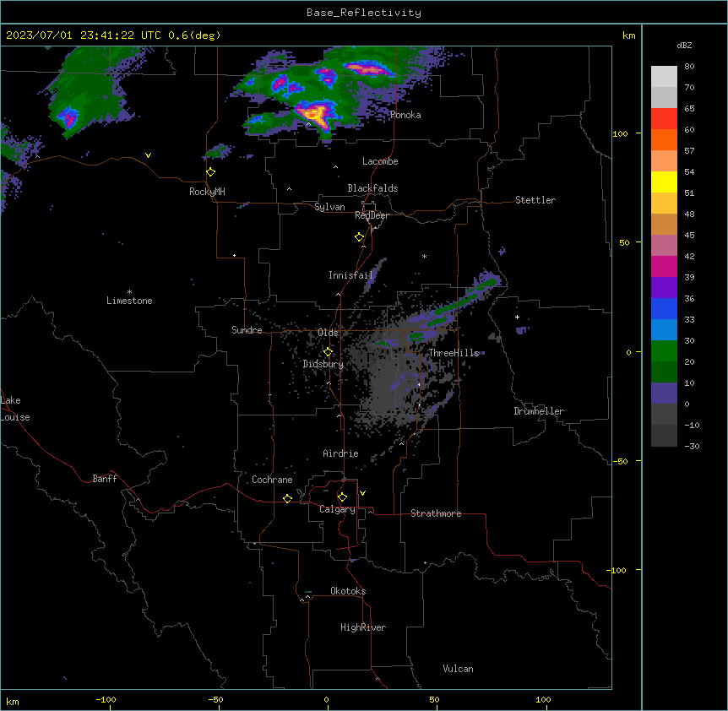Pick the magenta swatch in the dBZ scale
The image size is (728, 711).
click(x=664, y=266)
